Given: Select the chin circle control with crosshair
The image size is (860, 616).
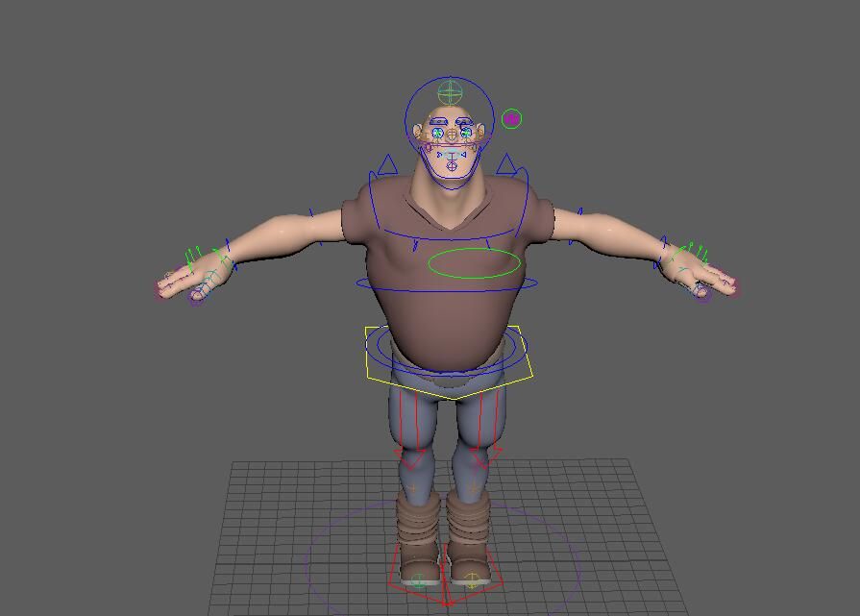Looking at the screenshot, I should coord(452,166).
